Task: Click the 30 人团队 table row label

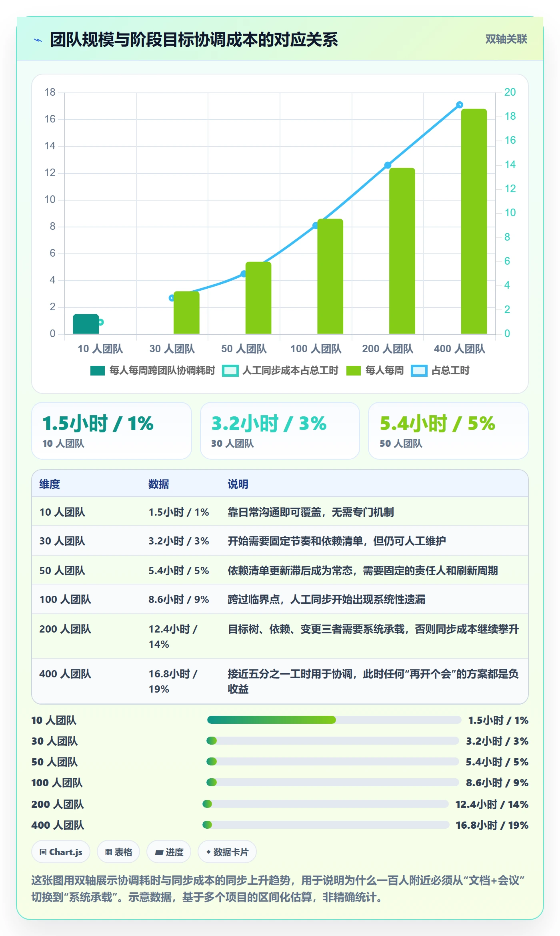Action: pos(62,541)
